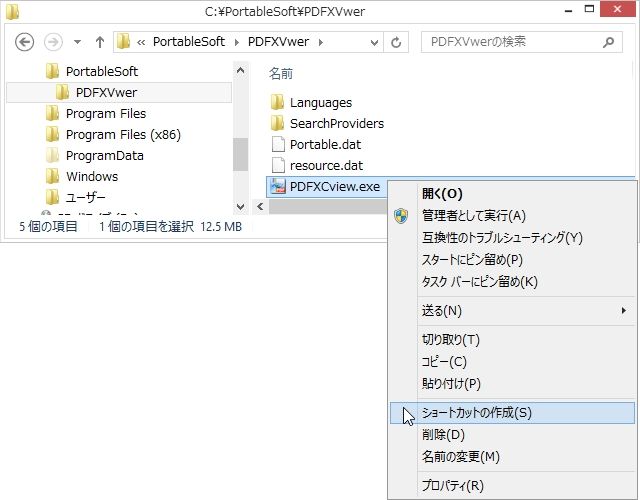
Task: Choose 名前の変更(M) from context menu
Action: click(x=512, y=457)
